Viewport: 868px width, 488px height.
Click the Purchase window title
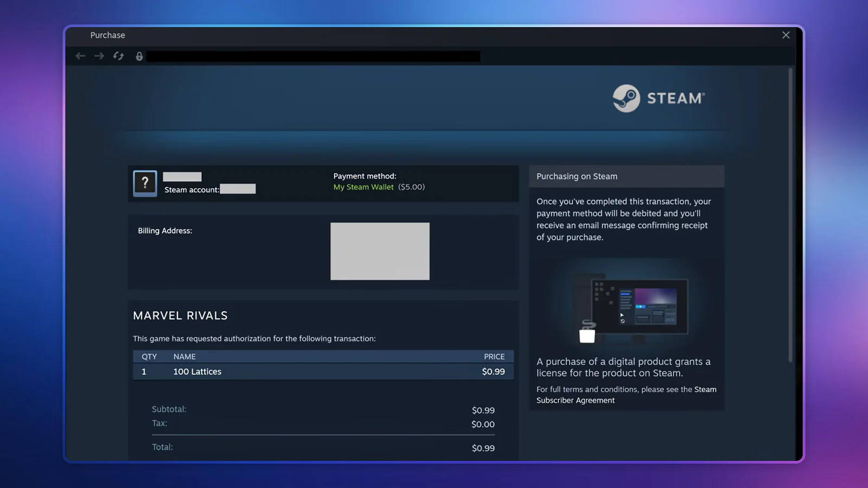coord(107,35)
